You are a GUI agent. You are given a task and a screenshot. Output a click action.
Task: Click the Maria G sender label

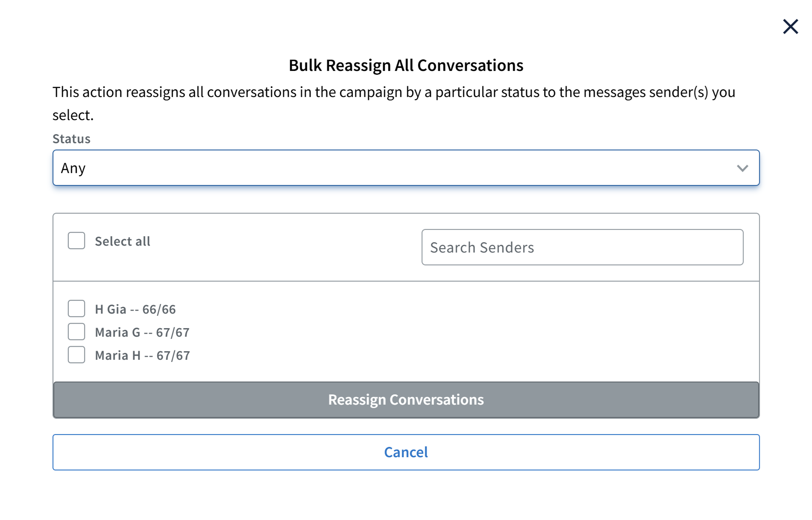[x=143, y=332]
